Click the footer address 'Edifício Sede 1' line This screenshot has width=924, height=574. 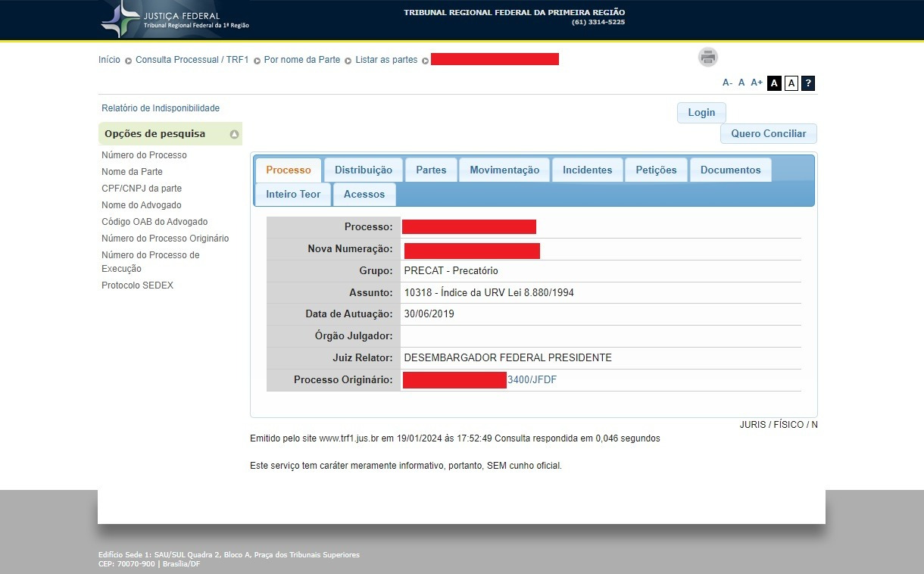point(229,555)
